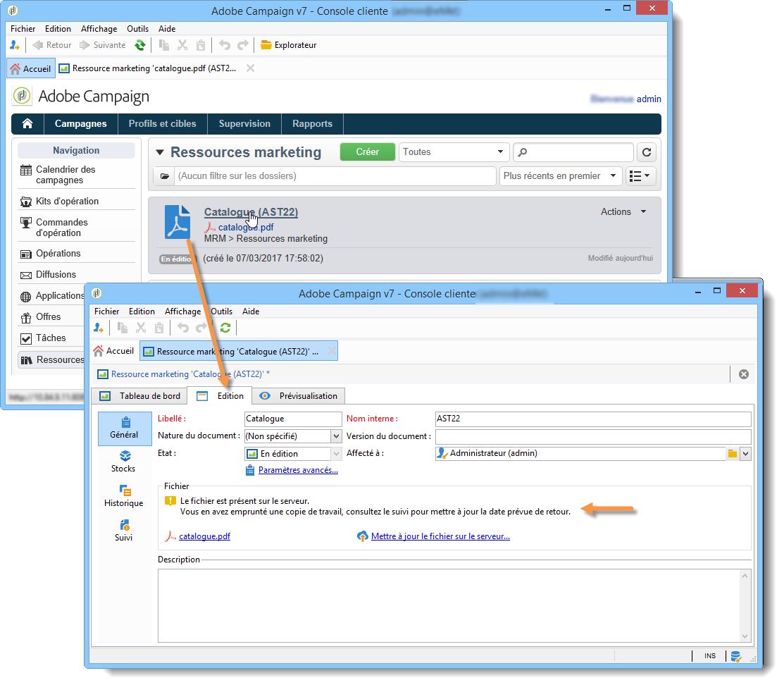Click Suivante forward arrow in back window

(x=103, y=45)
